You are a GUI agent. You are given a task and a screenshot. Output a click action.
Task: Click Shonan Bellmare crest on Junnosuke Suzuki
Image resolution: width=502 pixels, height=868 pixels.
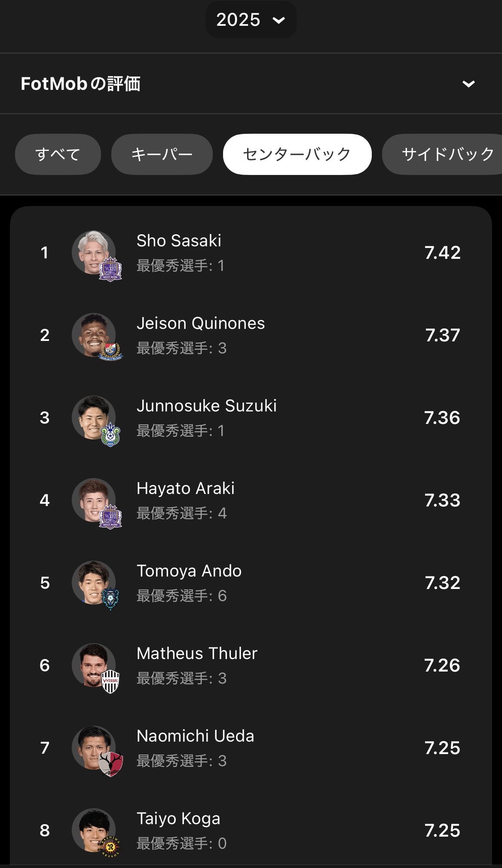(110, 434)
